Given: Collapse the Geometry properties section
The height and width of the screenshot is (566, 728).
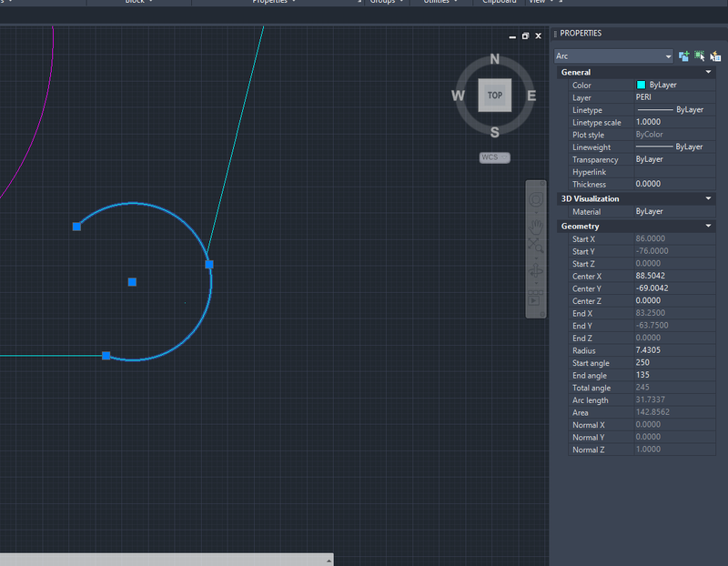Looking at the screenshot, I should pos(708,226).
